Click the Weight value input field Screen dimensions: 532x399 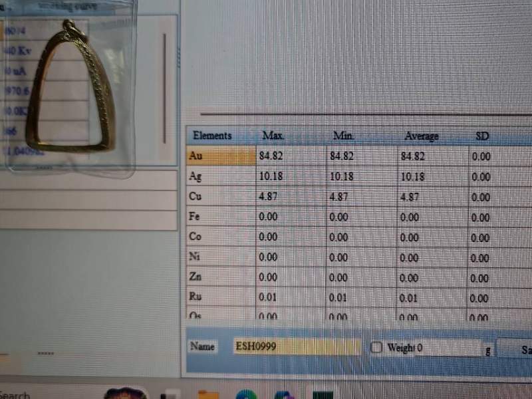point(448,347)
